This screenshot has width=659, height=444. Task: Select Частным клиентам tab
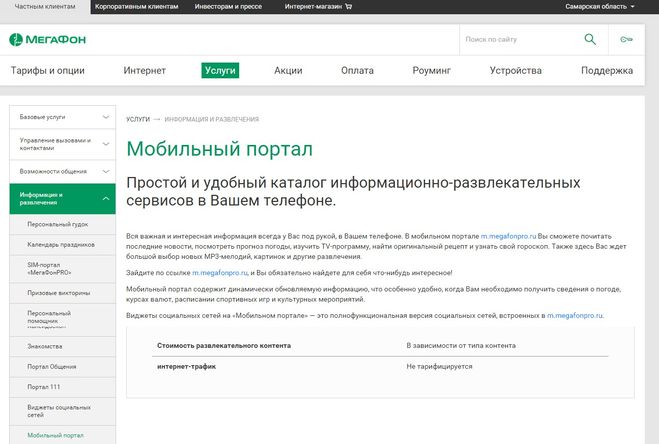(x=45, y=6)
